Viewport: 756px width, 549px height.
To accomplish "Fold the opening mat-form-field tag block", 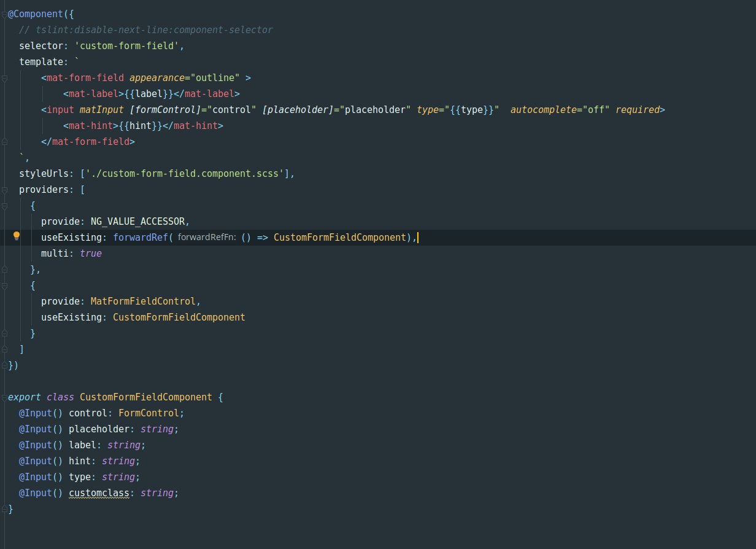I will pos(4,78).
